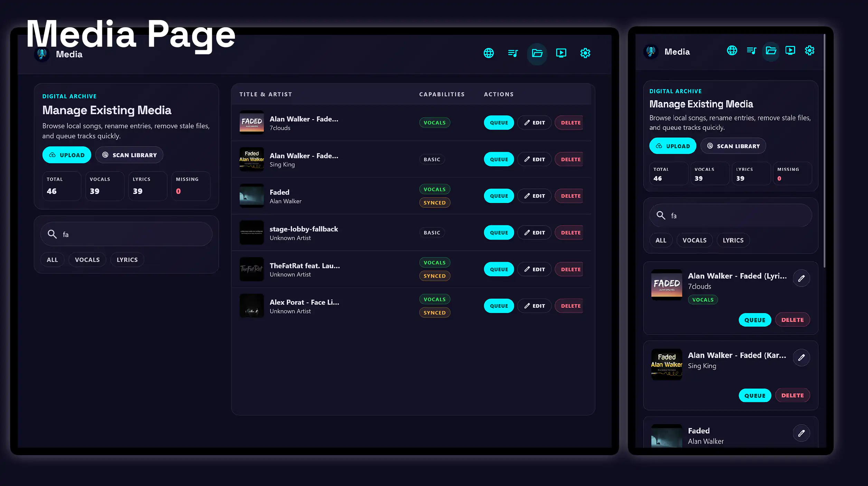Click the search magnifier icon in the left window
The width and height of the screenshot is (868, 486).
52,234
